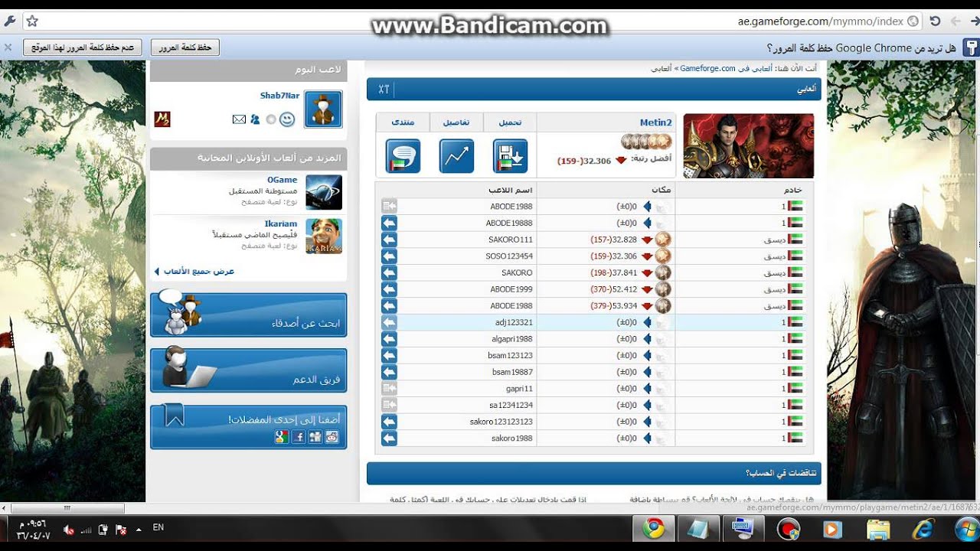The image size is (980, 551).
Task: Click never save password for this site button
Action: [83, 47]
